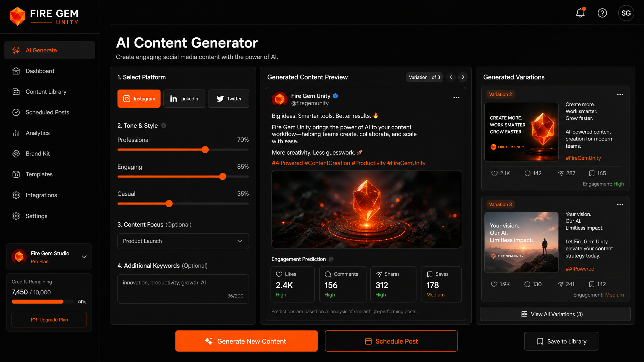Click the Shares paper-plane icon in Engagement Prediction
The image size is (644, 362).
(379, 274)
